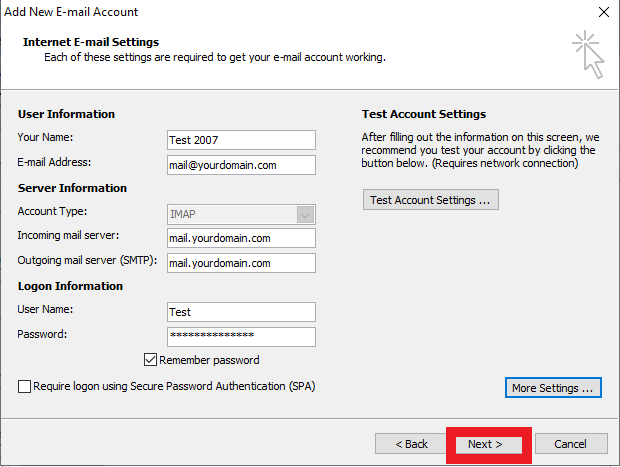Click the Outgoing mail server (SMTP) field

pyautogui.click(x=241, y=263)
